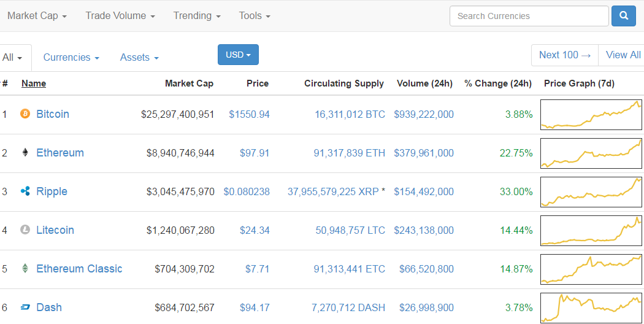Viewport: 644px width, 324px height.
Task: Switch to the Assets filter tab
Action: coord(139,58)
